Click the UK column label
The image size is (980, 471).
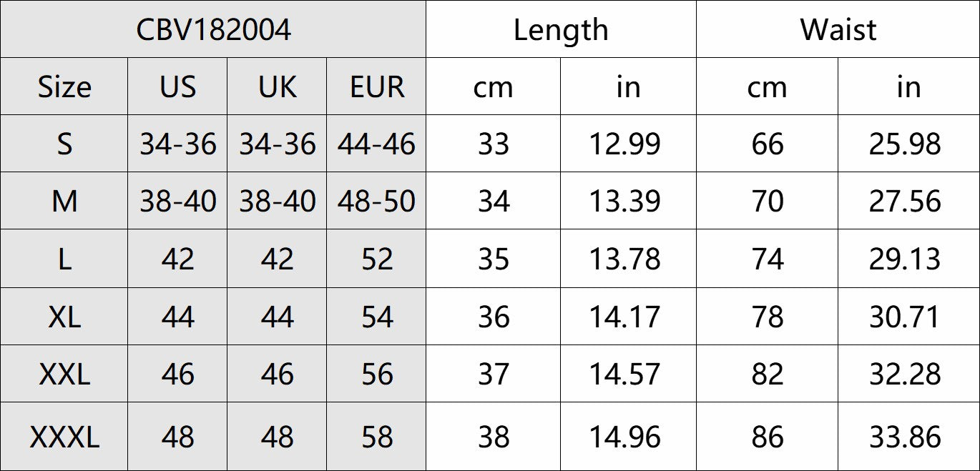click(277, 87)
